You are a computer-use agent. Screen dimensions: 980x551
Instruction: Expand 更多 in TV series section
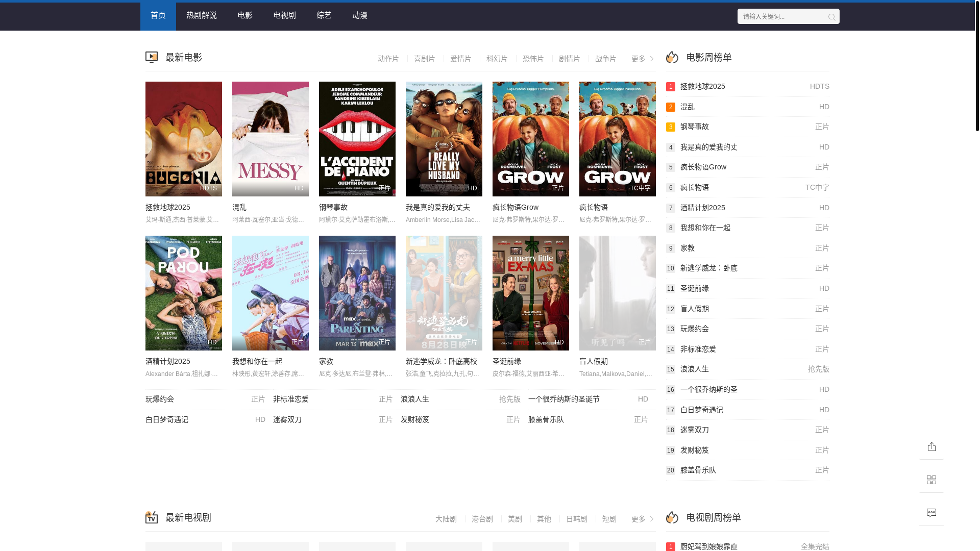click(x=643, y=519)
